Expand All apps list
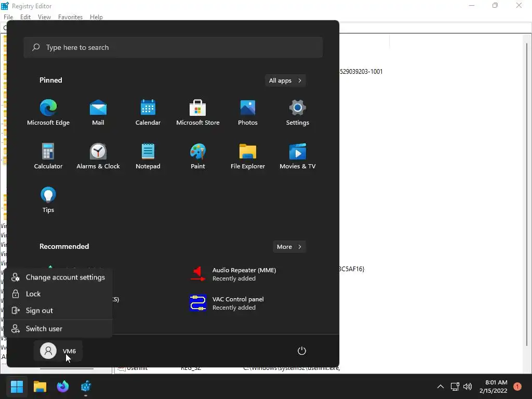This screenshot has width=532, height=399. point(285,81)
